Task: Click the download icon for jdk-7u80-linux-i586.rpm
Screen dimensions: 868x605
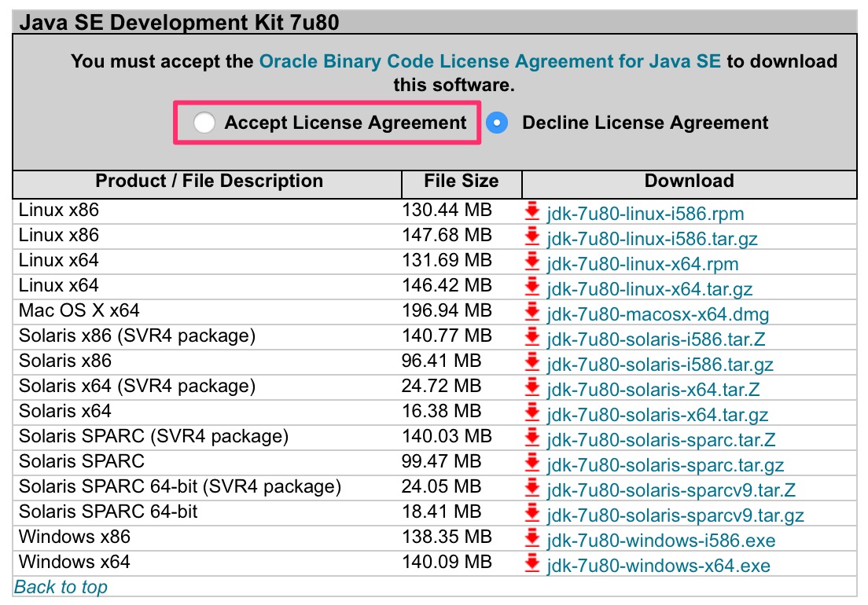Action: click(x=531, y=211)
